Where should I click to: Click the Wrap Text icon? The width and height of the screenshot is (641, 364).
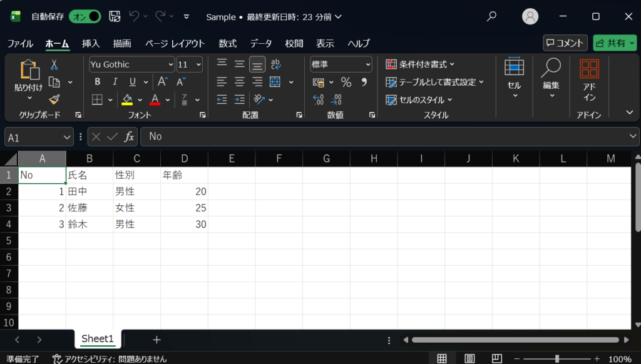tap(275, 64)
